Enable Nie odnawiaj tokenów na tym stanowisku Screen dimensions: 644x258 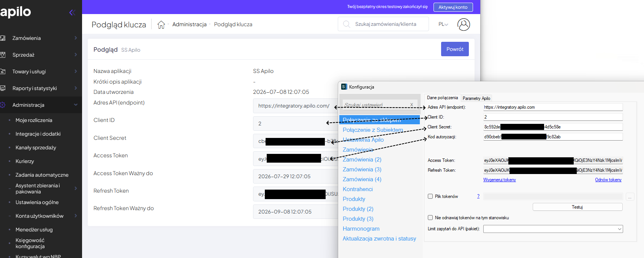click(x=430, y=218)
